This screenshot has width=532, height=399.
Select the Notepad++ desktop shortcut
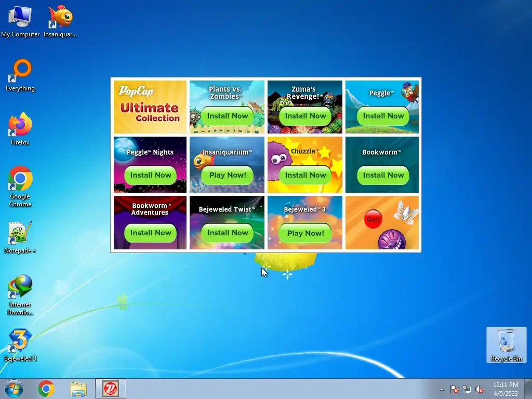pos(20,237)
